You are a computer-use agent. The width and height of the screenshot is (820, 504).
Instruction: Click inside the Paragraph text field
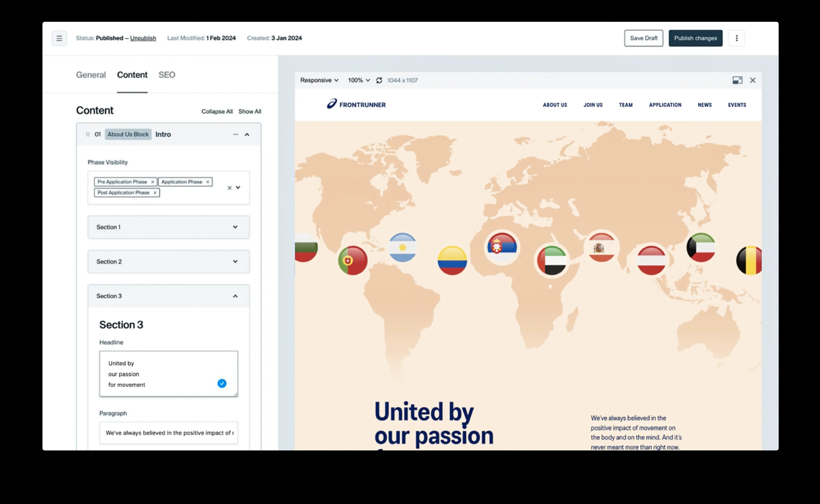[168, 433]
